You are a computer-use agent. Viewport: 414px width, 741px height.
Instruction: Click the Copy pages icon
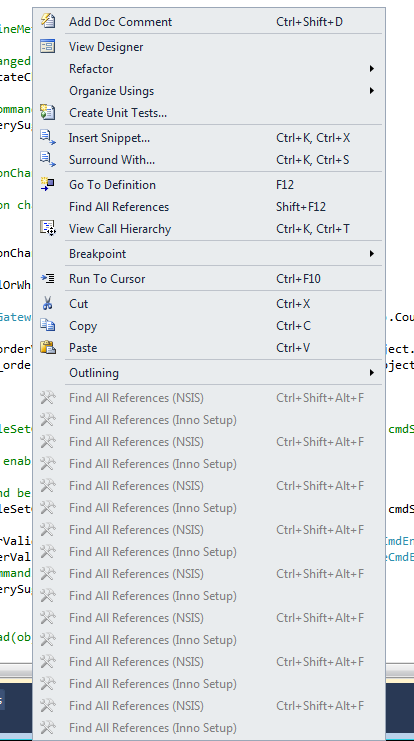pos(48,325)
